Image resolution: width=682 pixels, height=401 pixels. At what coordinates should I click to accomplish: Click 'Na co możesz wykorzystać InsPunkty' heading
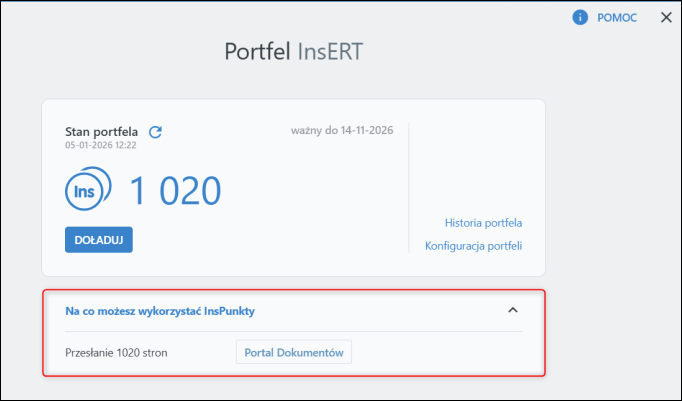click(x=160, y=311)
